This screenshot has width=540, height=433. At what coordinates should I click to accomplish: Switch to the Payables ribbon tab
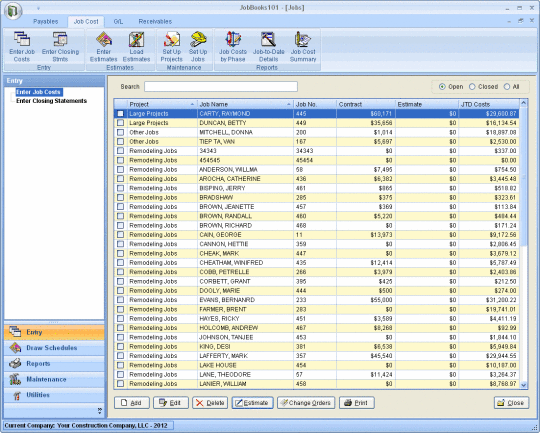pyautogui.click(x=45, y=21)
